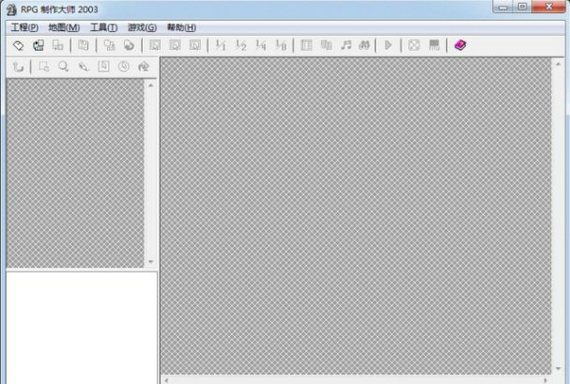This screenshot has width=570, height=384.
Task: Click map editor vertical scrollbar down arrow
Action: (x=558, y=369)
